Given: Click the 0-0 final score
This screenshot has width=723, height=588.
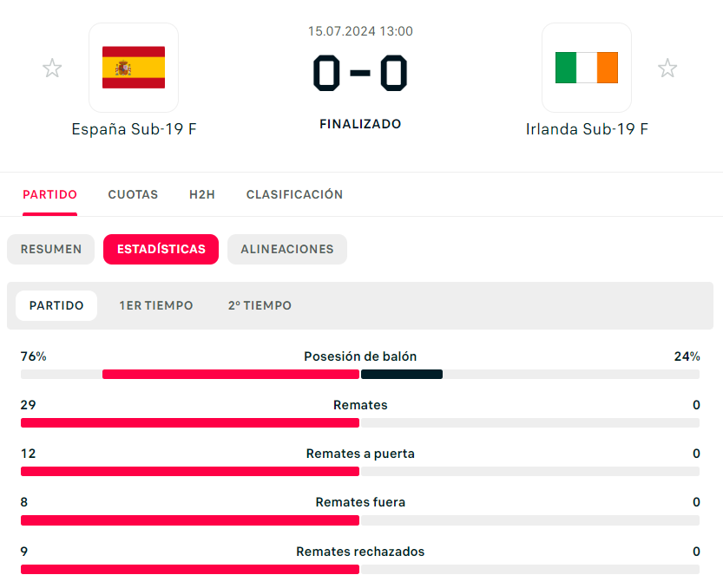Looking at the screenshot, I should click(360, 73).
